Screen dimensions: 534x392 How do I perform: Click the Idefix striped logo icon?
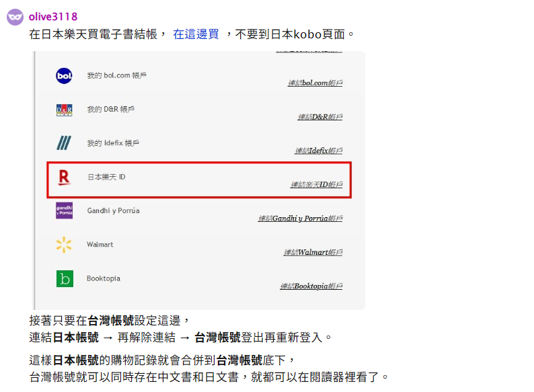click(x=64, y=143)
